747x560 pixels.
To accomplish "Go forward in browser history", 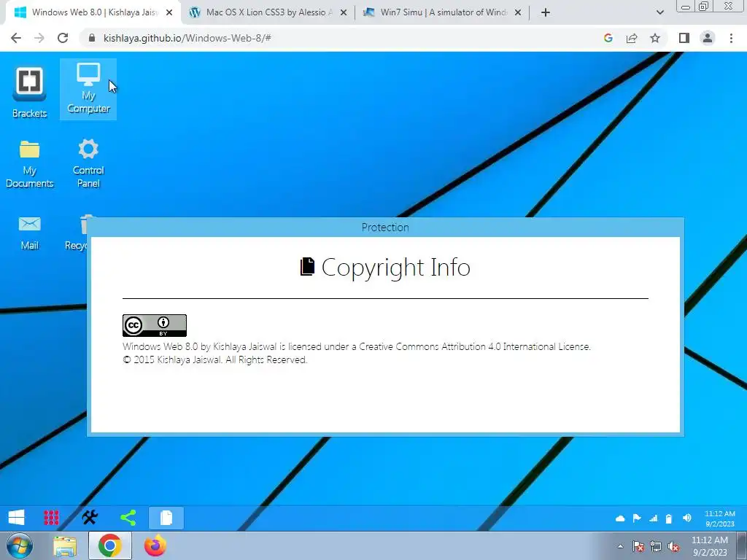I will (39, 38).
